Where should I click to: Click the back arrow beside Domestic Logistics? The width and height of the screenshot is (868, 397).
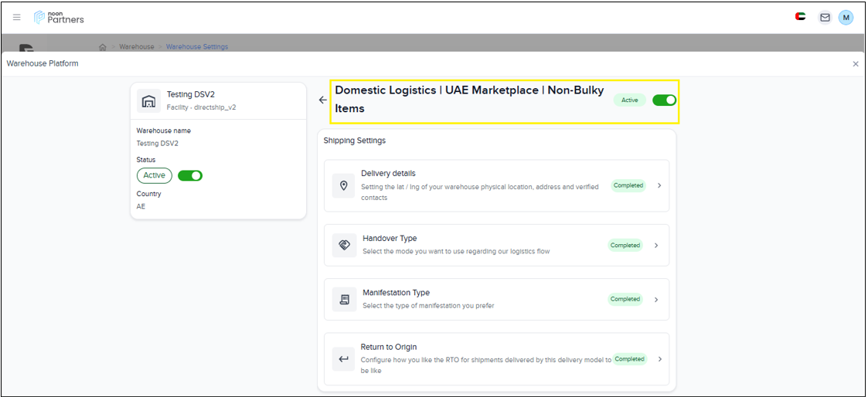323,100
